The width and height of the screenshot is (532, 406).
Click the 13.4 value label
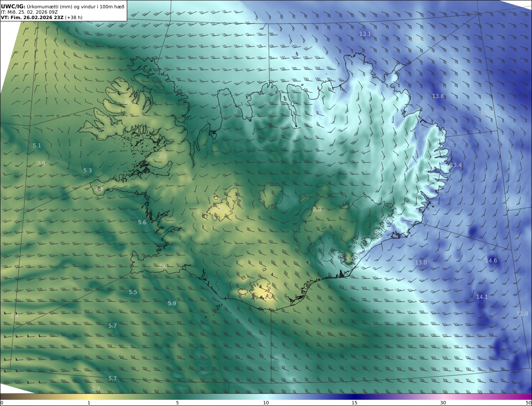point(456,165)
